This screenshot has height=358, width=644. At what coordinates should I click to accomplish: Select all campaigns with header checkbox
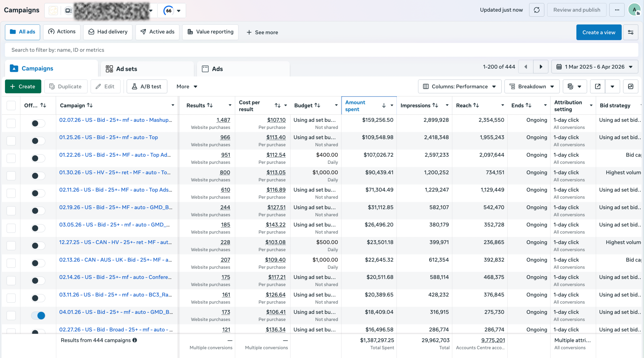[x=11, y=106]
